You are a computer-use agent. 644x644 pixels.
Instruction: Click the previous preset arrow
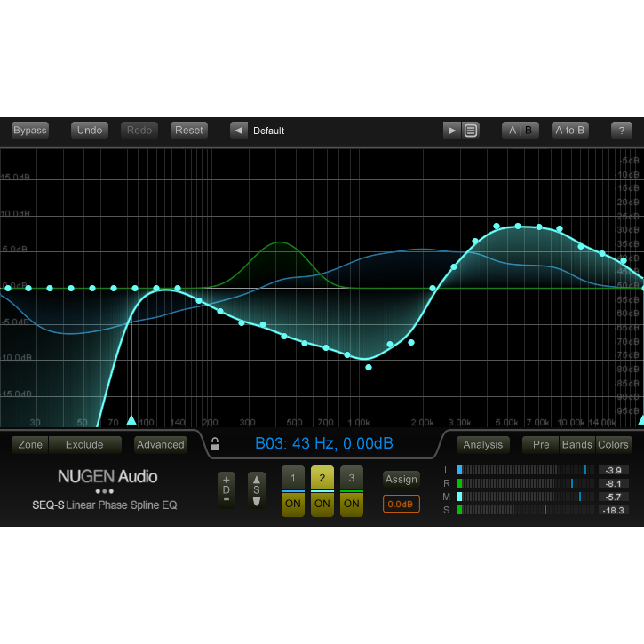238,131
